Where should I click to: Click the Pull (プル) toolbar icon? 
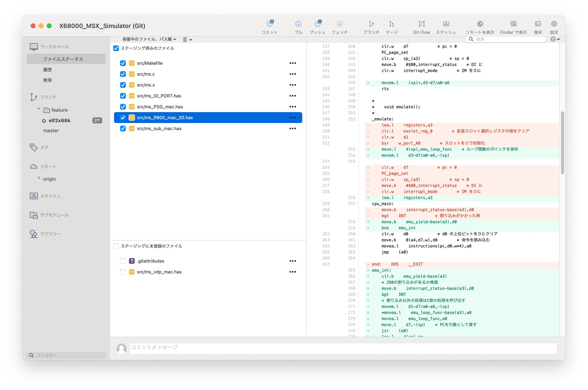pyautogui.click(x=298, y=24)
